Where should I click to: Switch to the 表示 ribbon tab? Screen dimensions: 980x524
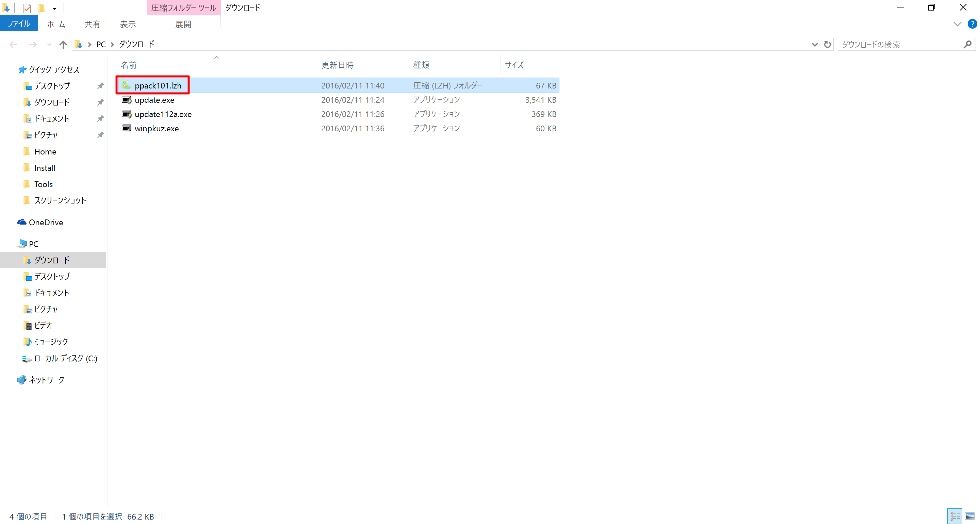[x=128, y=24]
